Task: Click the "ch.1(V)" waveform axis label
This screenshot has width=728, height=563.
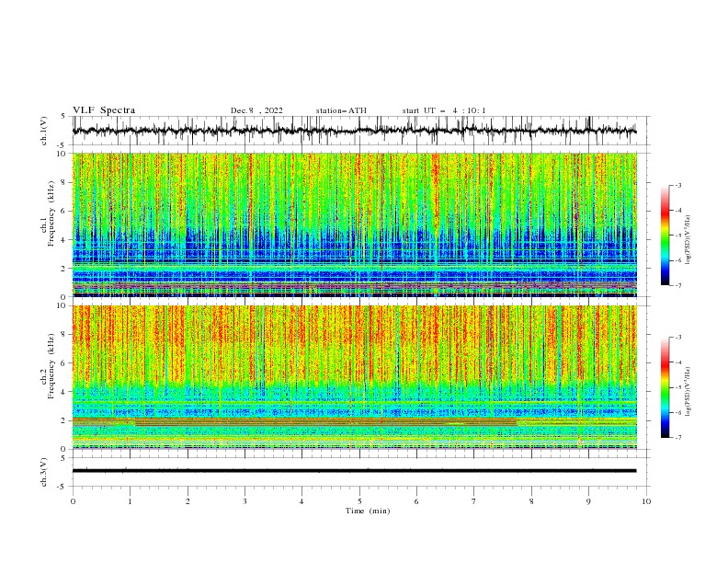Action: coord(44,131)
